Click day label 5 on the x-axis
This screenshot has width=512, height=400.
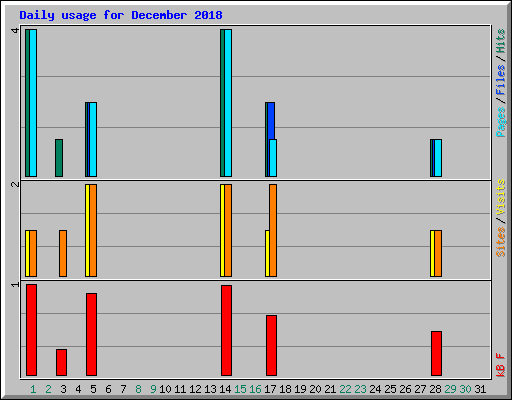coord(93,389)
